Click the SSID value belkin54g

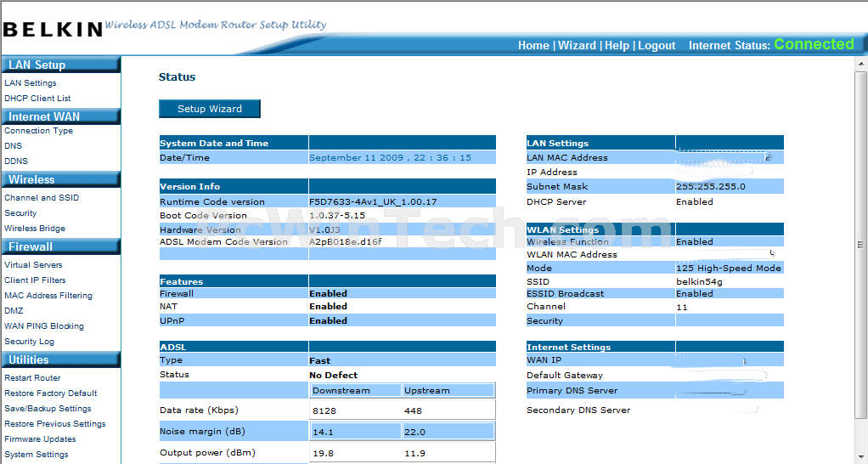point(699,282)
